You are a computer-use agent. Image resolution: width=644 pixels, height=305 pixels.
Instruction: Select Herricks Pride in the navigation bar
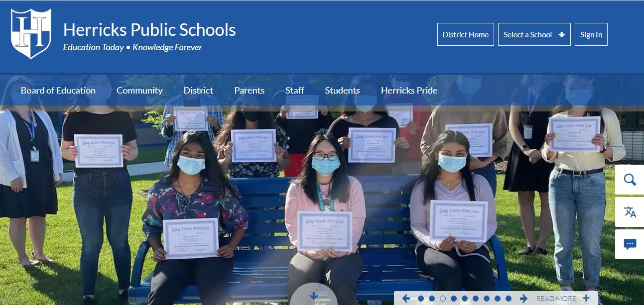(409, 90)
